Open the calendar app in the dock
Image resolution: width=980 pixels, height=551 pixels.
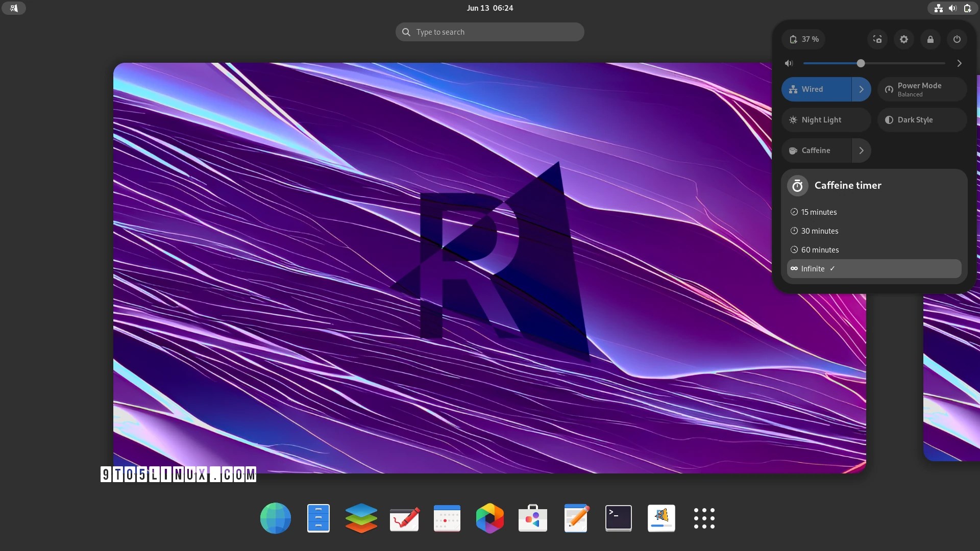pos(447,518)
